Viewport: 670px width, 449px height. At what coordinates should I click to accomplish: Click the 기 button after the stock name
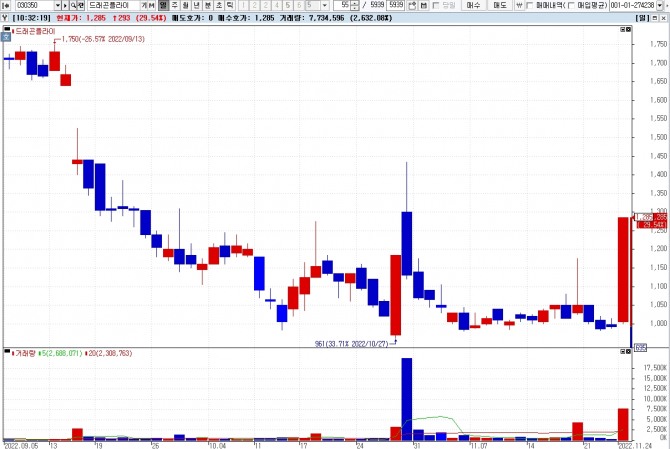144,5
